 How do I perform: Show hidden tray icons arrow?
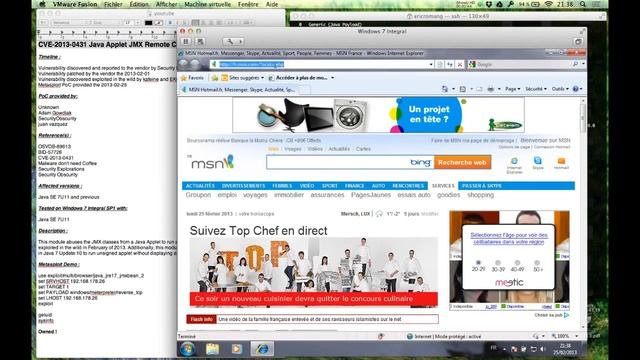click(x=504, y=349)
